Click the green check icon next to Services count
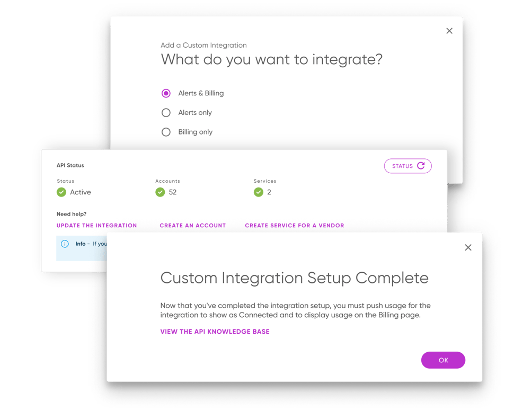Viewport: 532px width, 411px height. 258,192
